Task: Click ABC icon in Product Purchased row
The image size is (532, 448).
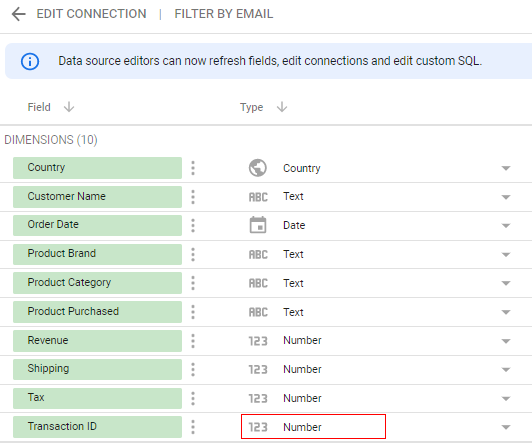Action: (x=258, y=312)
